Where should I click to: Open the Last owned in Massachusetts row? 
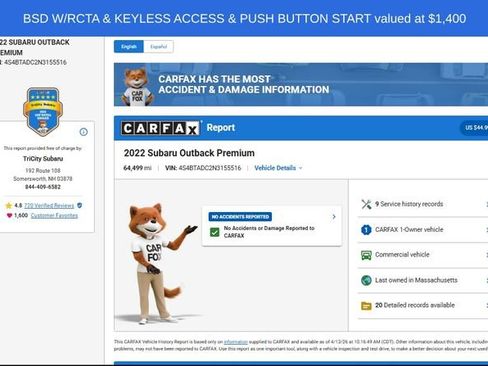pyautogui.click(x=423, y=280)
